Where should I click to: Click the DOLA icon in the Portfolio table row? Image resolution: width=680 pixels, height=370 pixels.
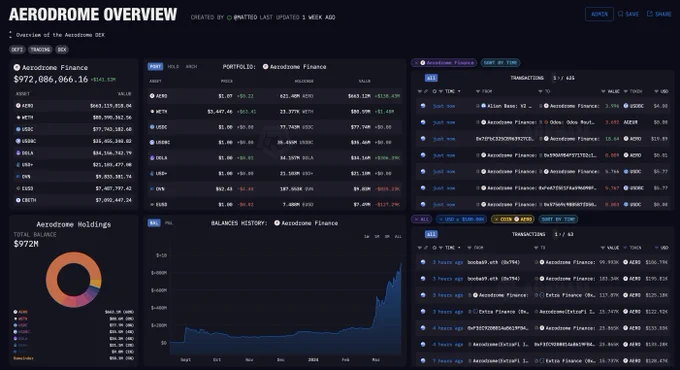pyautogui.click(x=152, y=158)
